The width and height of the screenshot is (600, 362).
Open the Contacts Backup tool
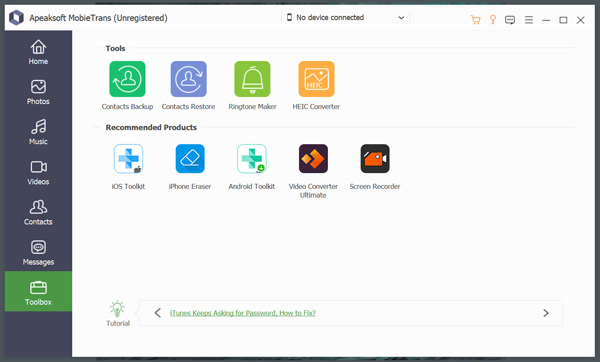click(127, 79)
